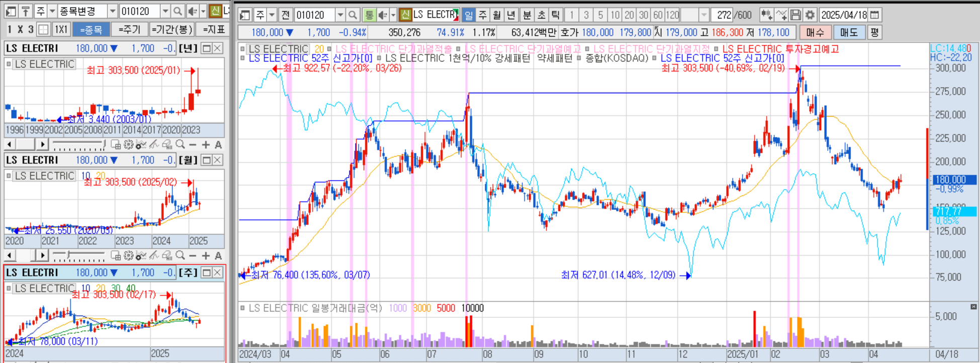This screenshot has height=363, width=980.
Task: Click the pin-to-top icon in left panel toolbar
Action: (25, 11)
